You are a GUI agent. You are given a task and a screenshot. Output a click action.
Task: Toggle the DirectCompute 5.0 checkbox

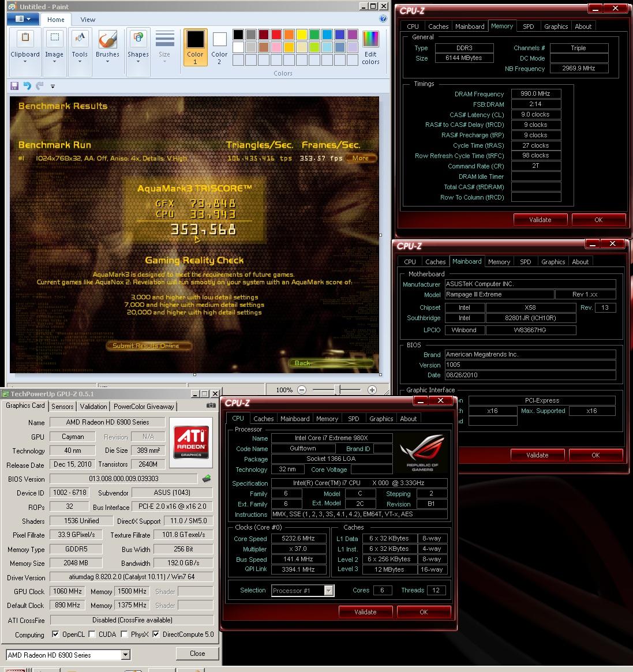[x=156, y=634]
